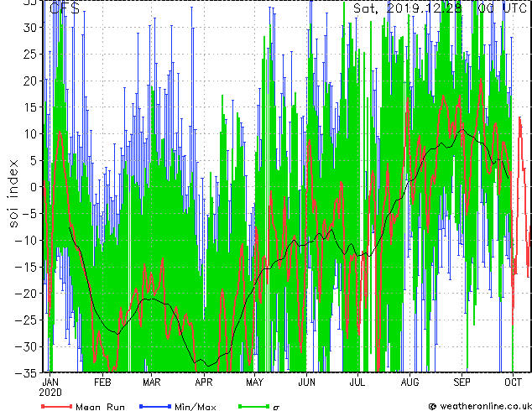Click the AUG axis label

point(409,382)
